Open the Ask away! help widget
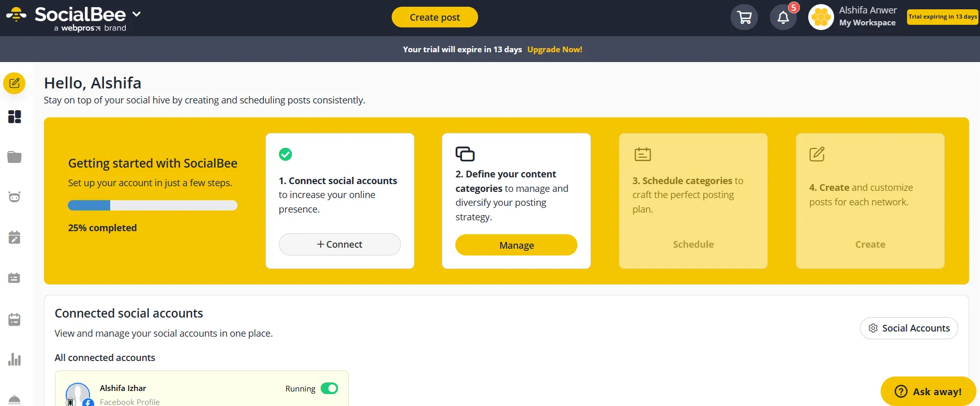 tap(928, 392)
